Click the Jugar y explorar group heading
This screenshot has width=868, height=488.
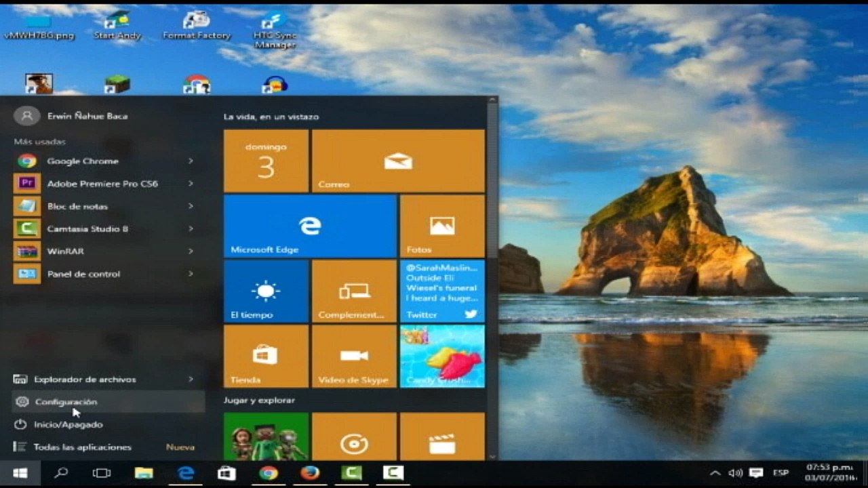click(x=259, y=401)
